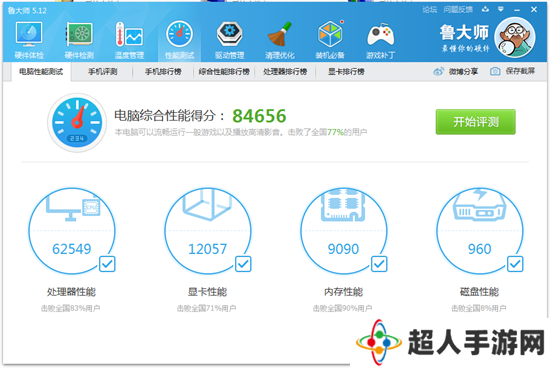Click 保存截屏 link

[520, 71]
